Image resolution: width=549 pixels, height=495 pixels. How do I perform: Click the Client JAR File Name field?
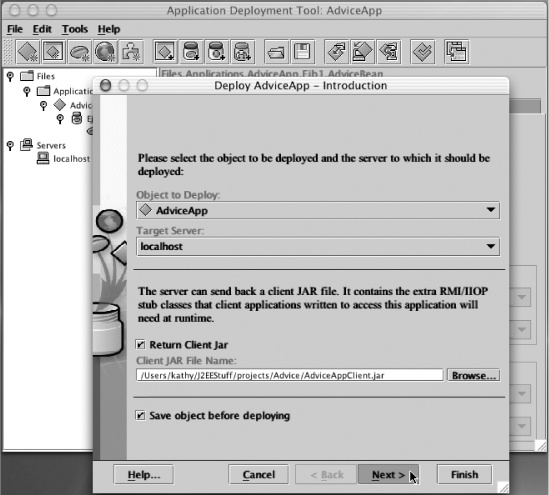[x=290, y=375]
